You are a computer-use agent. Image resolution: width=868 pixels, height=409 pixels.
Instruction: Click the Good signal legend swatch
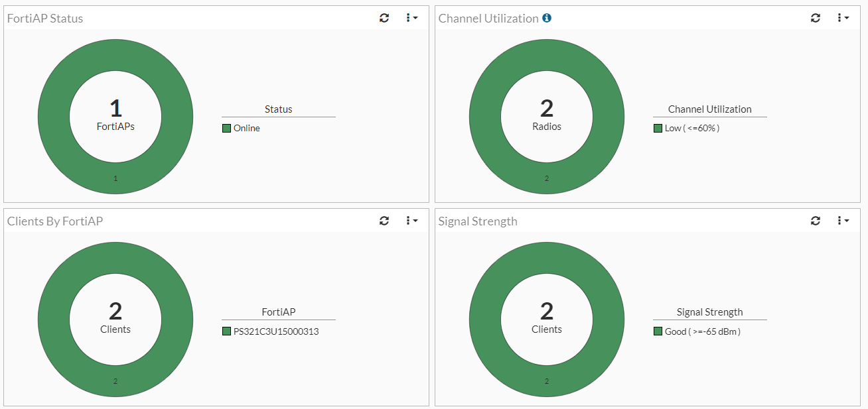(658, 331)
